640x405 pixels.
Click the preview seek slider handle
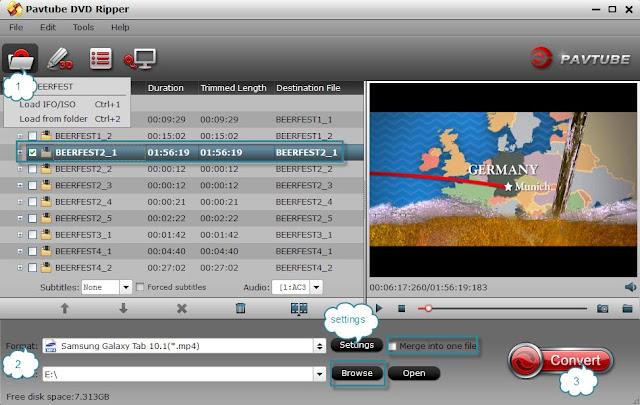click(x=428, y=309)
